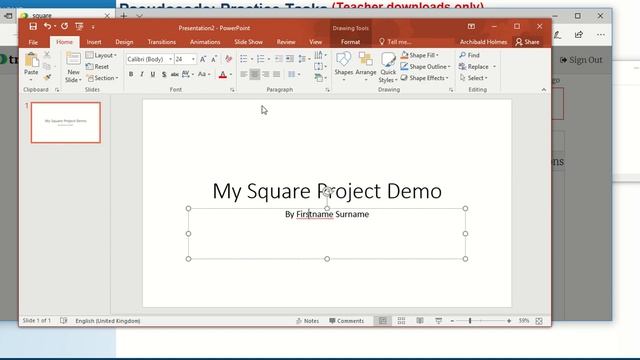Expand the Select dropdown
The image size is (640, 360).
[x=473, y=78]
